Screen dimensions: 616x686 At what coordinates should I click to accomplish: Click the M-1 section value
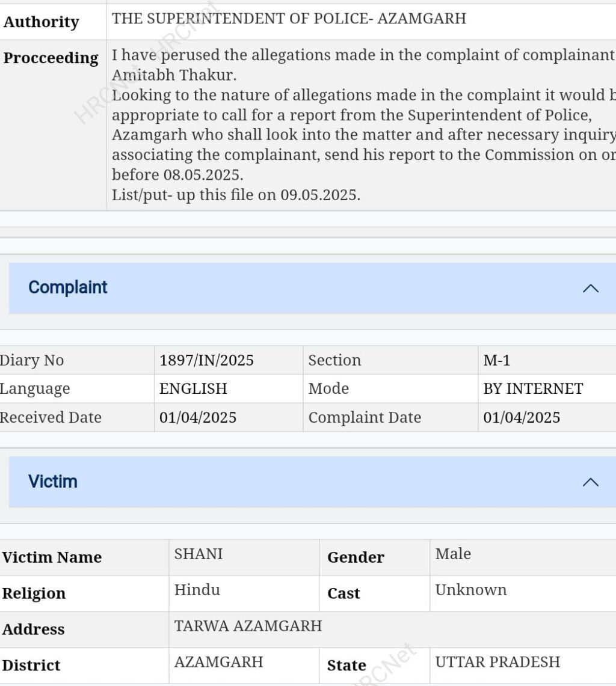pyautogui.click(x=497, y=361)
